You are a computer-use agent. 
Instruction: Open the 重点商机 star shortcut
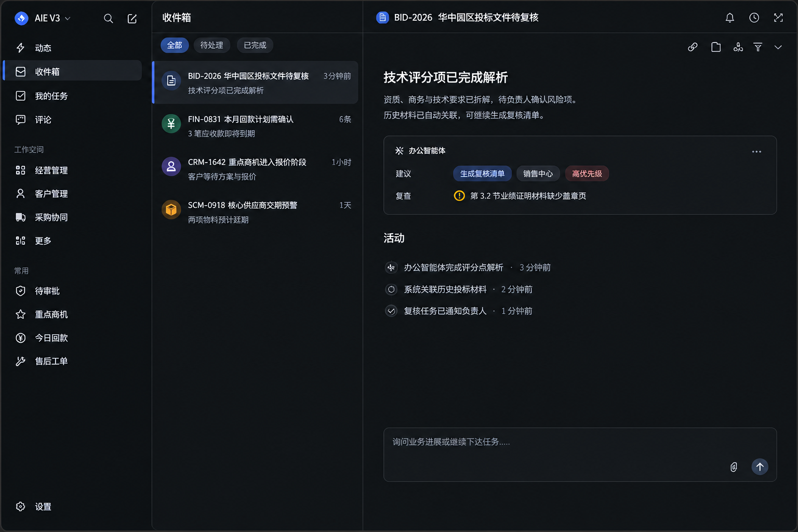coord(72,314)
